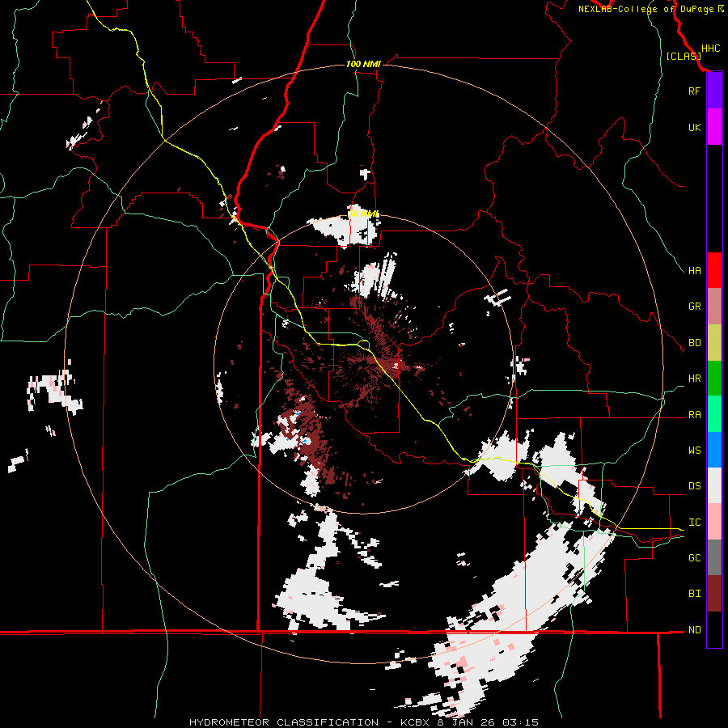This screenshot has height=728, width=728.
Task: Click the ND legend label
Action: click(x=694, y=630)
